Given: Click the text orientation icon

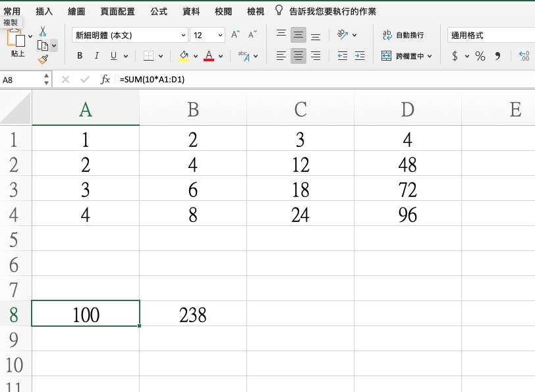Looking at the screenshot, I should pos(342,34).
